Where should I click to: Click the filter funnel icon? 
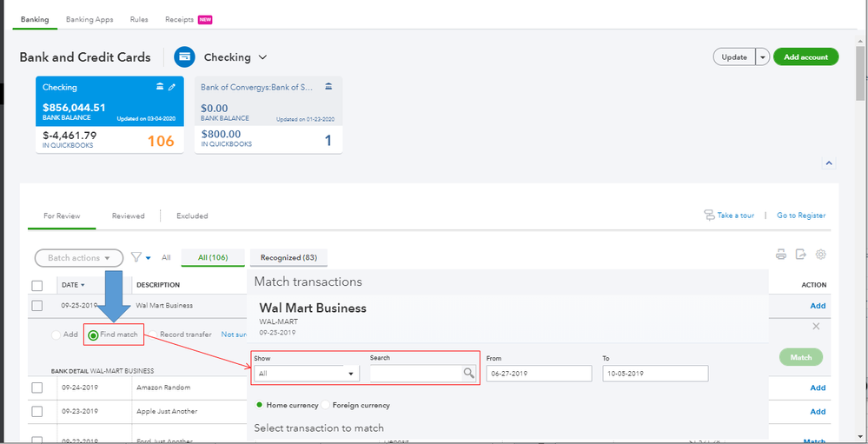[x=136, y=257]
